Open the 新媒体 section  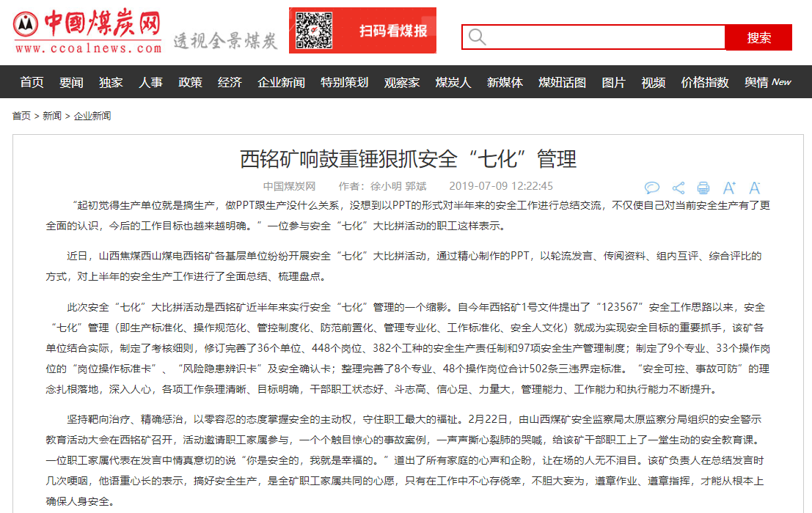pyautogui.click(x=505, y=82)
